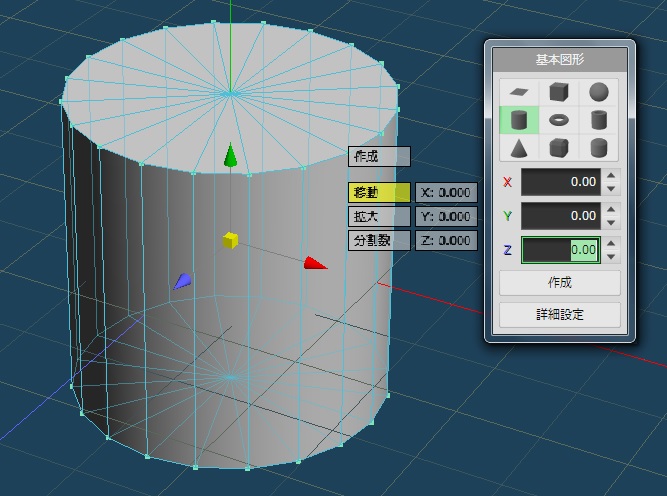Select the cone primitive shape icon
Viewport: 667px width, 496px height.
tap(519, 149)
